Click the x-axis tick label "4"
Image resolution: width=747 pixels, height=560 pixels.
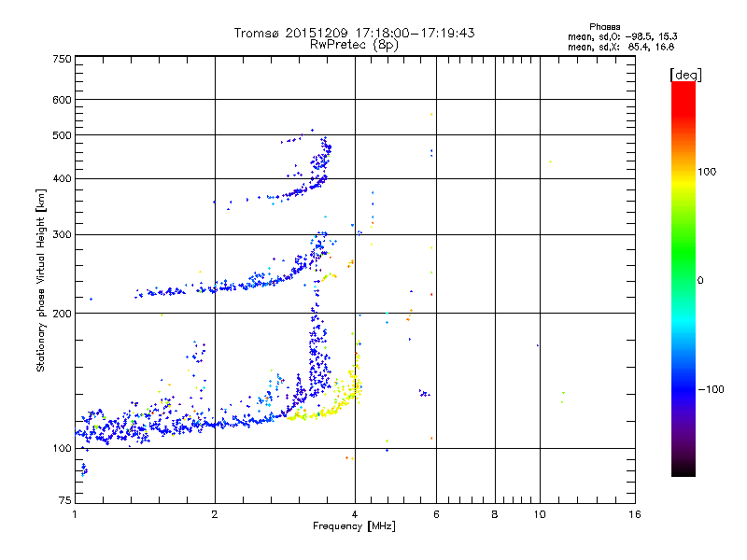[x=355, y=514]
